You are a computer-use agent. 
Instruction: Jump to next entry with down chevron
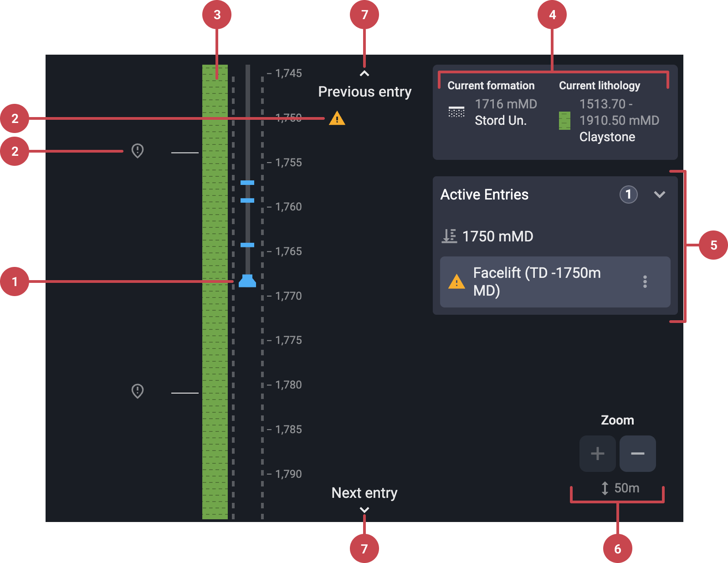(x=364, y=510)
